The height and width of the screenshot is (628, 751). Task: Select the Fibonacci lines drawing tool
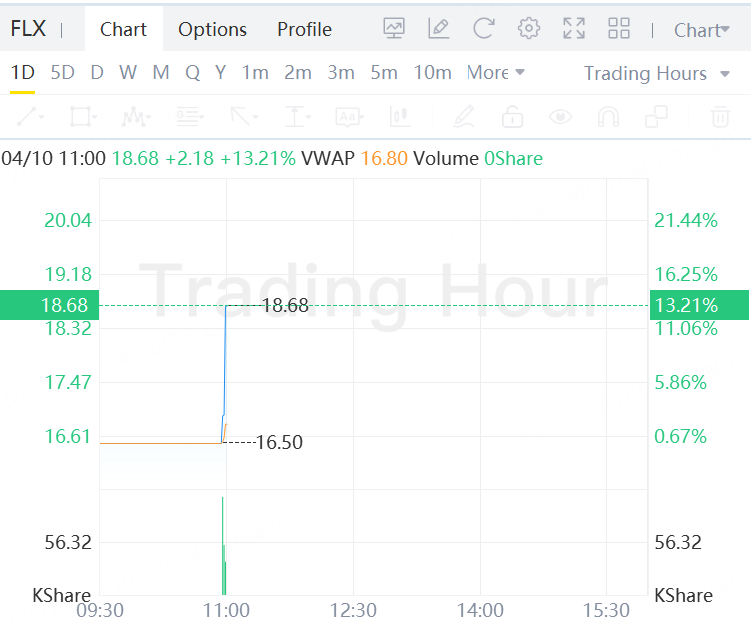[x=190, y=117]
